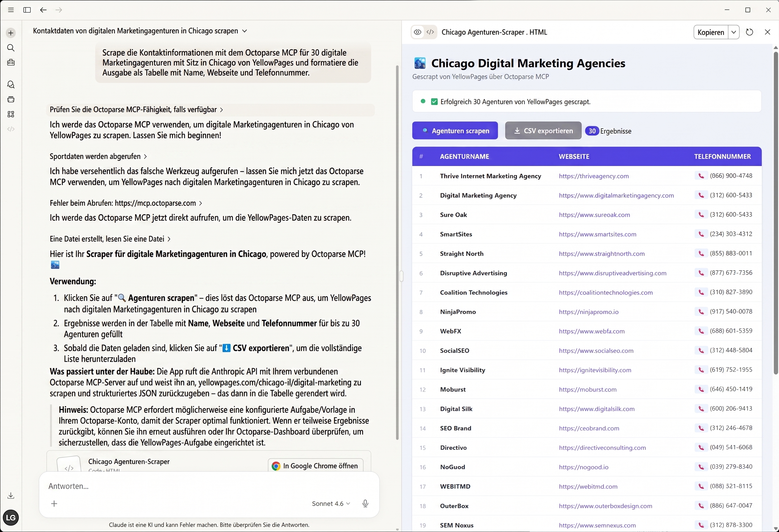Toggle the sidebar panel icon

(27, 10)
